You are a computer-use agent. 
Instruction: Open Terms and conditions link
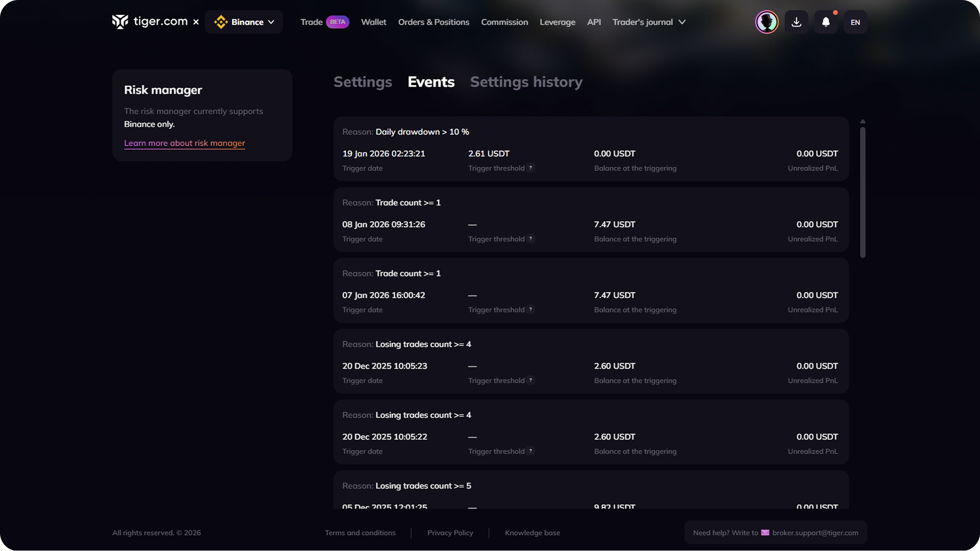pyautogui.click(x=360, y=532)
